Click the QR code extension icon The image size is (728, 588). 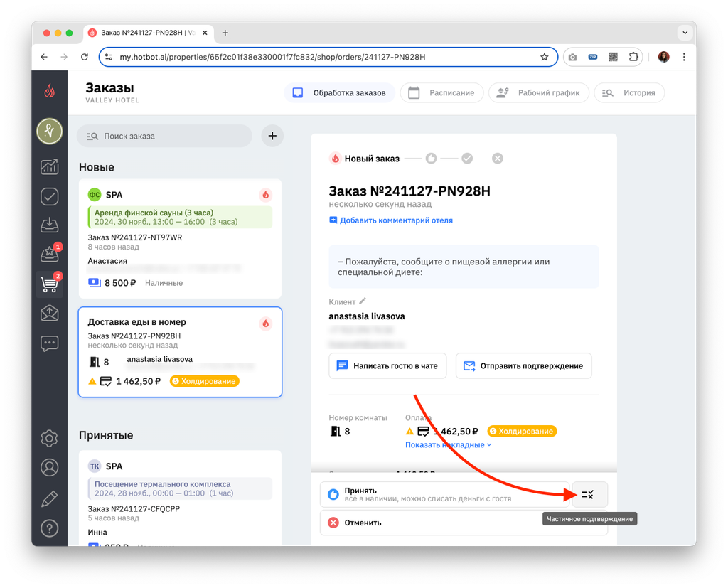click(x=613, y=57)
